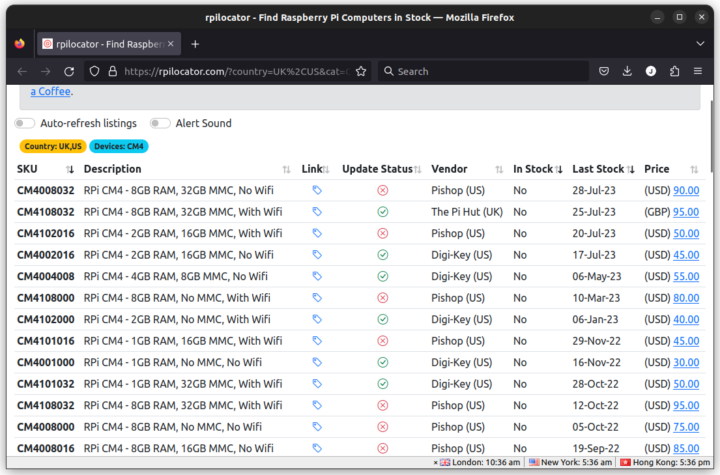Click the Devices: CM4 filter tag
The width and height of the screenshot is (720, 475).
tap(118, 146)
